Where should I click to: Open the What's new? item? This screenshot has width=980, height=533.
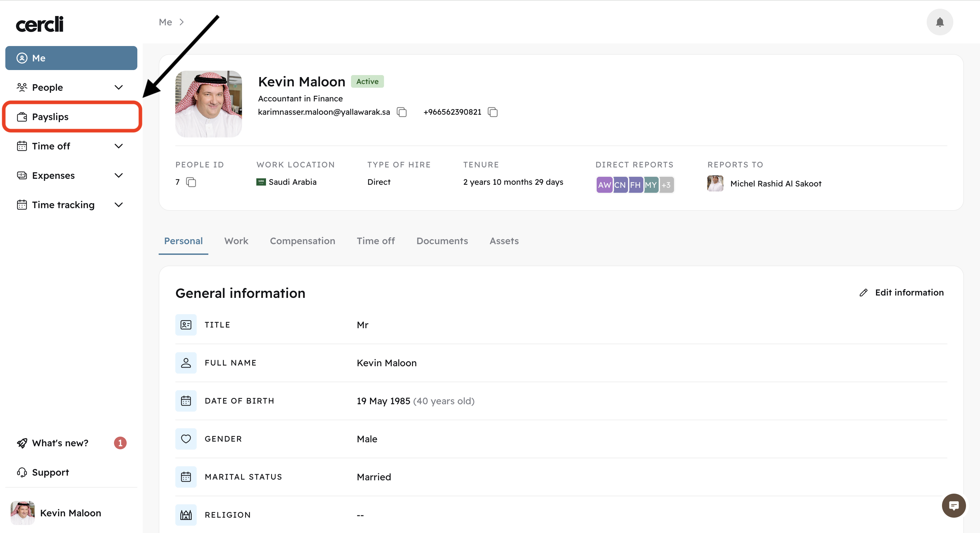(60, 443)
